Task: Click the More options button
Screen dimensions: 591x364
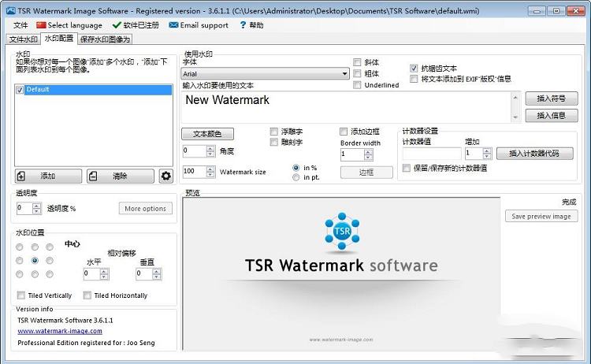Action: click(146, 208)
